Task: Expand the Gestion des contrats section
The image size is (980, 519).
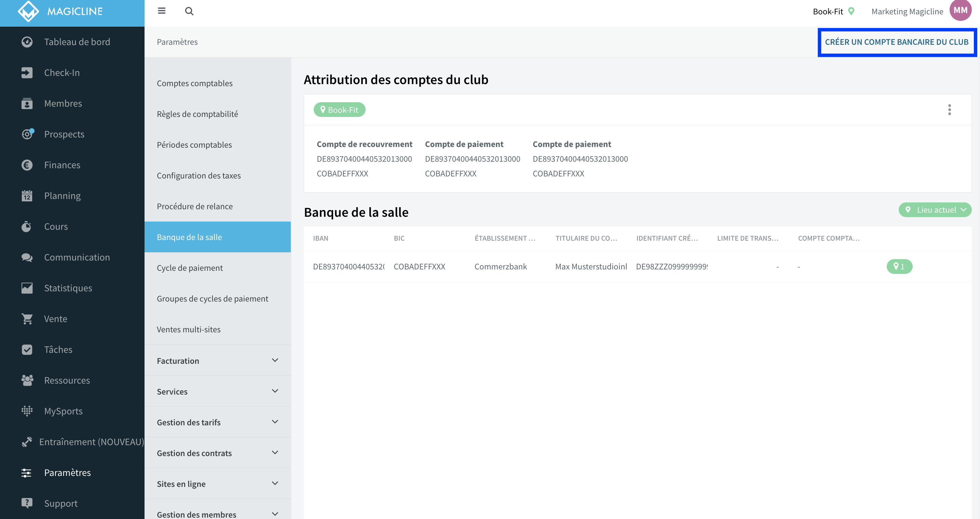Action: tap(218, 453)
